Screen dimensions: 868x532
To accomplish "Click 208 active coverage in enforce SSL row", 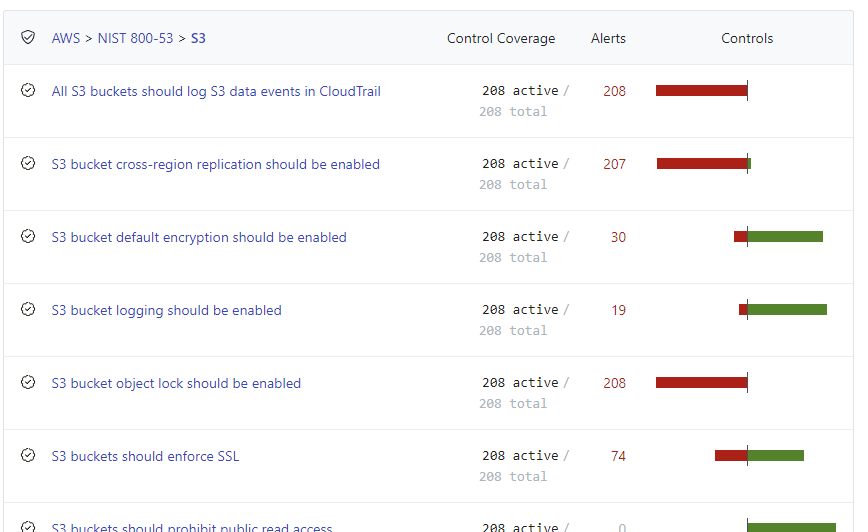I will pyautogui.click(x=520, y=456).
